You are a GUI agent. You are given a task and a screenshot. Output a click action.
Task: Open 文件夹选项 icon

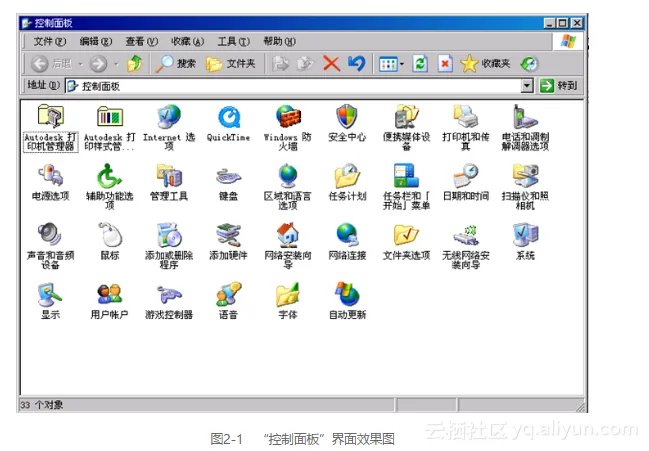pyautogui.click(x=406, y=235)
